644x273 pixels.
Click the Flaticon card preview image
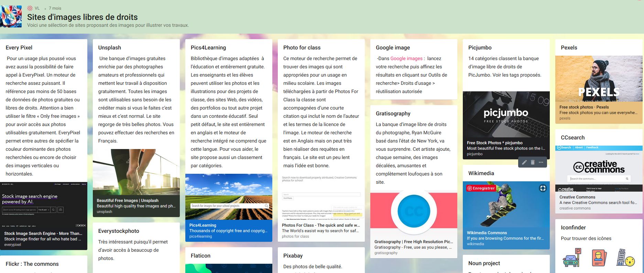click(x=229, y=268)
